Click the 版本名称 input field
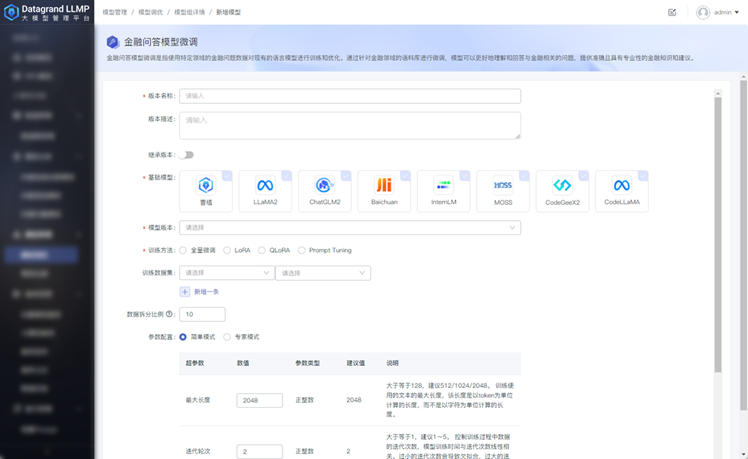Screen dimensions: 748x459 click(350, 97)
